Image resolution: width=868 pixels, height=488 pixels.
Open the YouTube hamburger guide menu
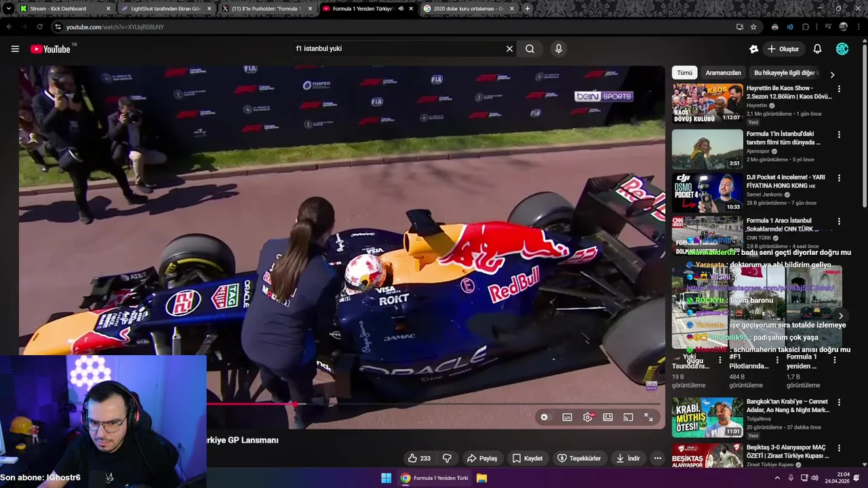pyautogui.click(x=15, y=49)
